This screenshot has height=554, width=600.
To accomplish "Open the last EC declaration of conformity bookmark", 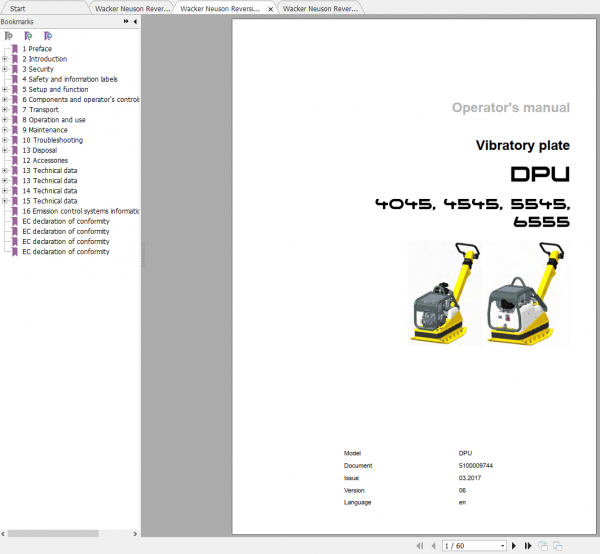I will [x=66, y=252].
